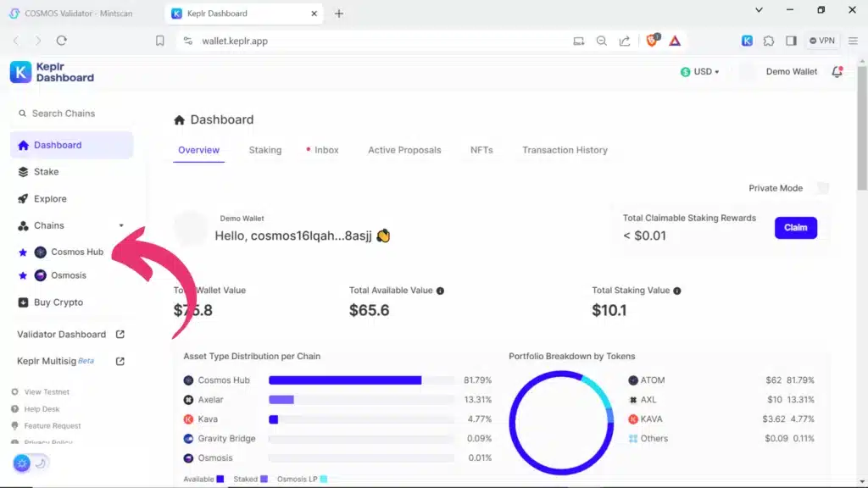The image size is (868, 488).
Task: Switch the light/dark theme toggle
Action: coord(31,463)
